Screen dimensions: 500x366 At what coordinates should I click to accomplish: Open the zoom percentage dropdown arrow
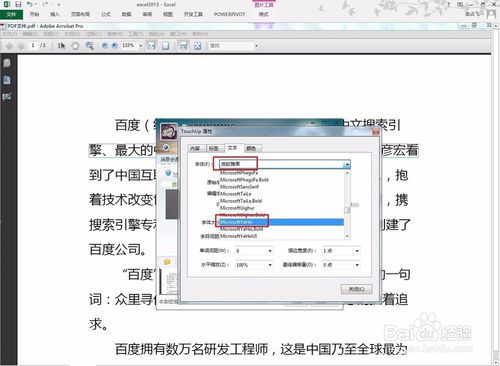[x=141, y=46]
